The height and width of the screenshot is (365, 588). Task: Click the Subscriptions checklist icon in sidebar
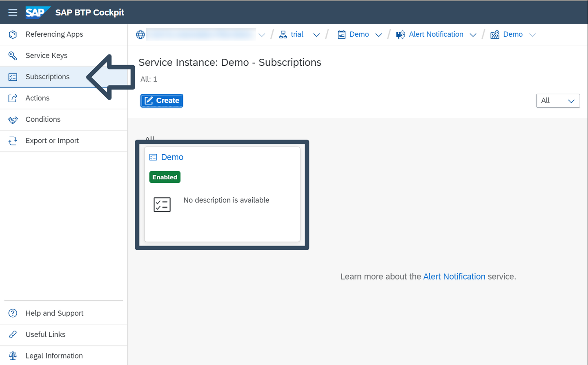click(x=13, y=77)
